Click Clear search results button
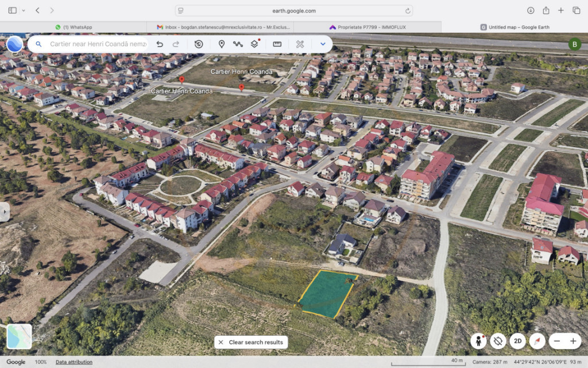Screen dimensions: 588x368 point(251,342)
